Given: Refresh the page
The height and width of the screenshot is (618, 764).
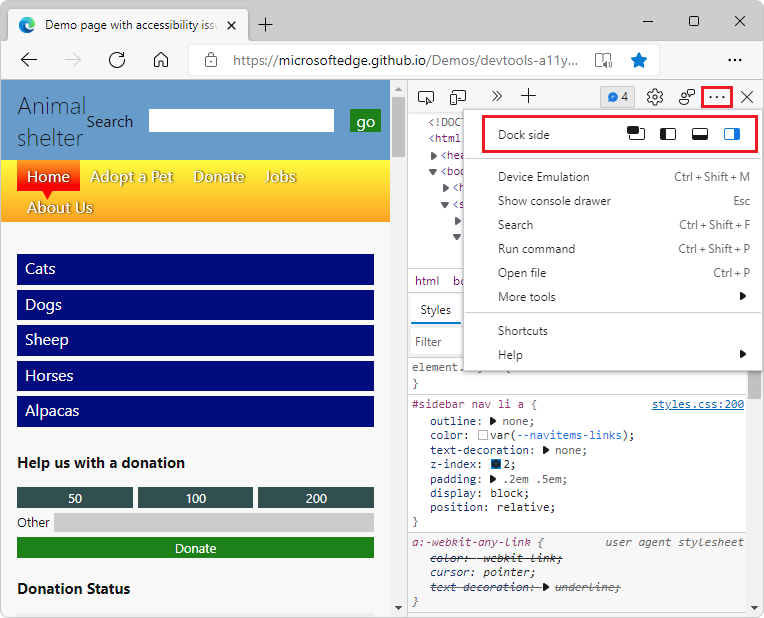Looking at the screenshot, I should click(x=117, y=60).
